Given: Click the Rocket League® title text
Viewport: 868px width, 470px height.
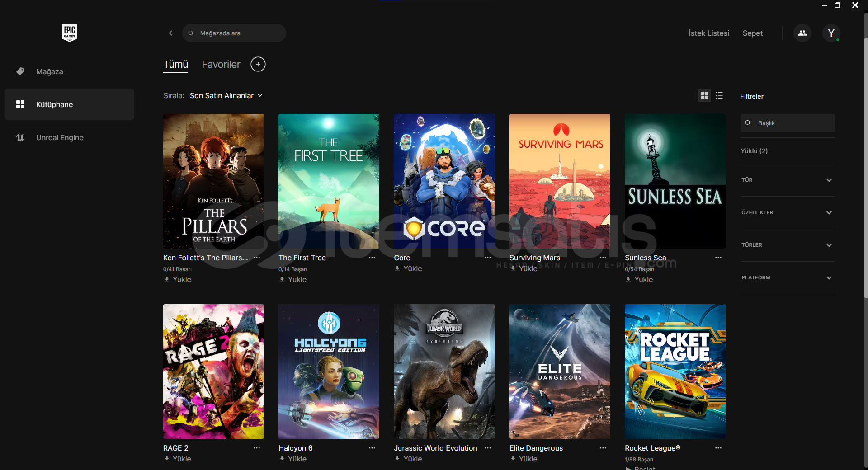Looking at the screenshot, I should pyautogui.click(x=652, y=448).
